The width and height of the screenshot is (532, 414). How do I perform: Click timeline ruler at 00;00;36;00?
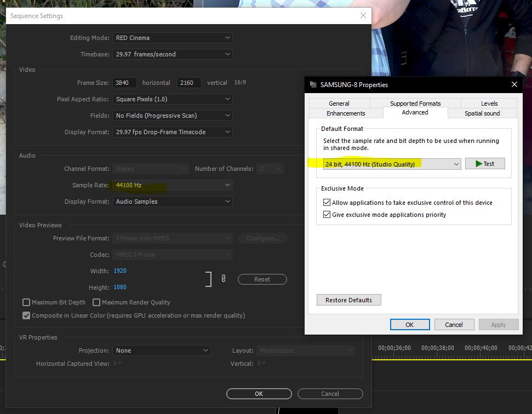tap(394, 348)
